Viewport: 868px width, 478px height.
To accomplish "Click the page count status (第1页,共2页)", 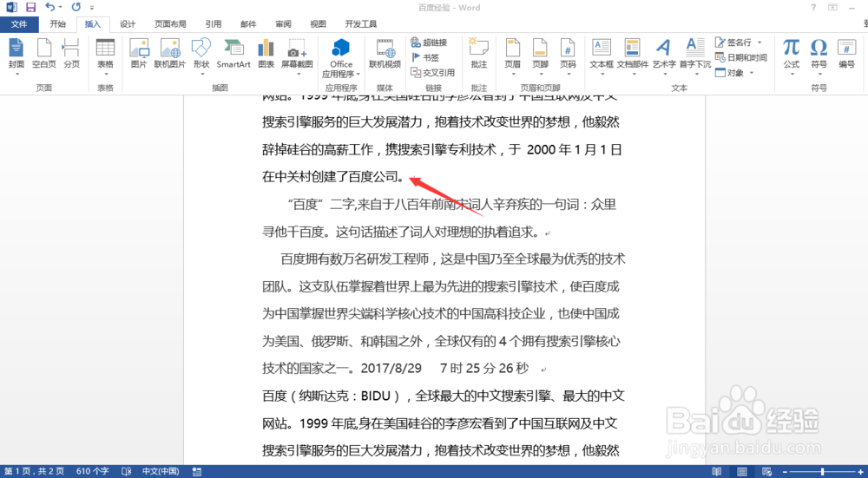I will click(35, 471).
